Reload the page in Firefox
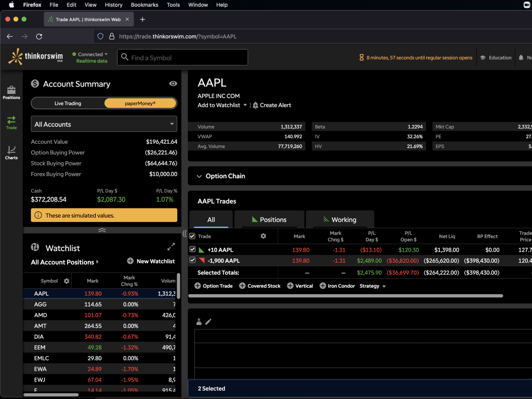 (x=39, y=36)
